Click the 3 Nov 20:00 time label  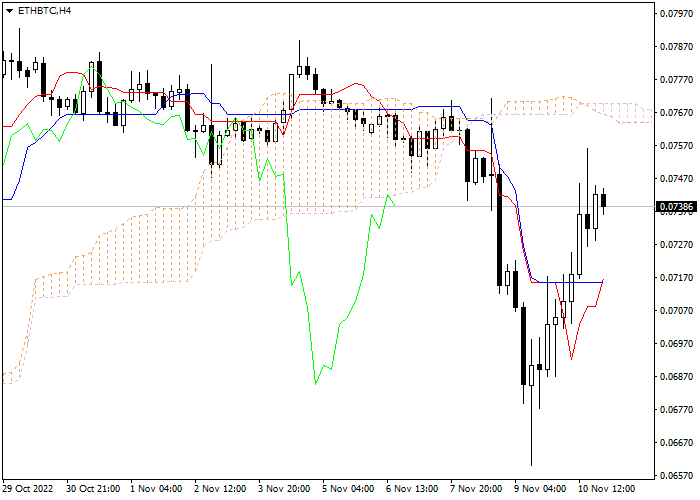[x=284, y=489]
